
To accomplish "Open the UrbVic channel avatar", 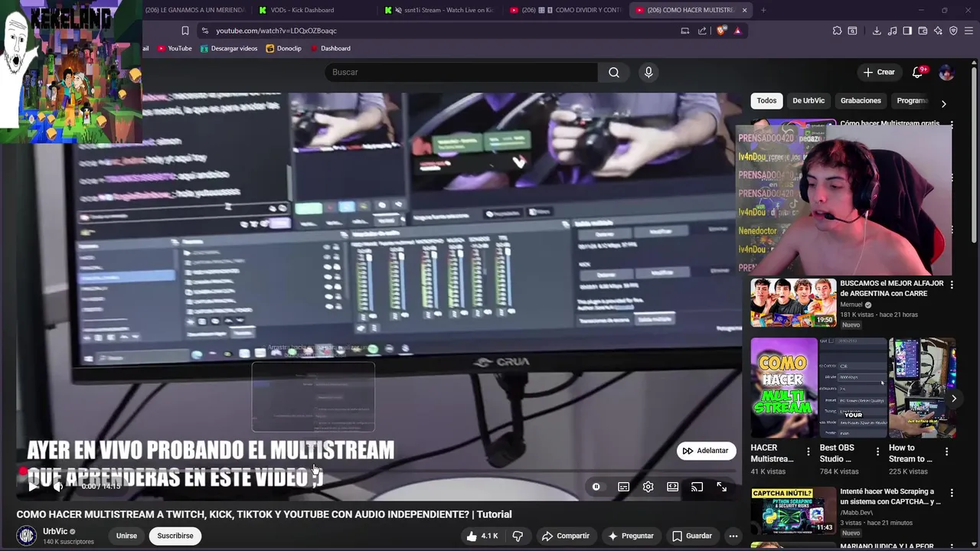I will [27, 536].
